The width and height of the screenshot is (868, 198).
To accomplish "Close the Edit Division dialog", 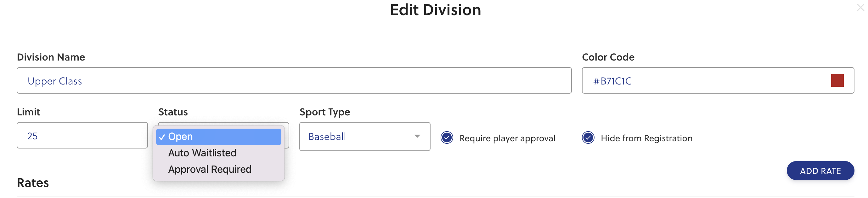I will point(860,8).
